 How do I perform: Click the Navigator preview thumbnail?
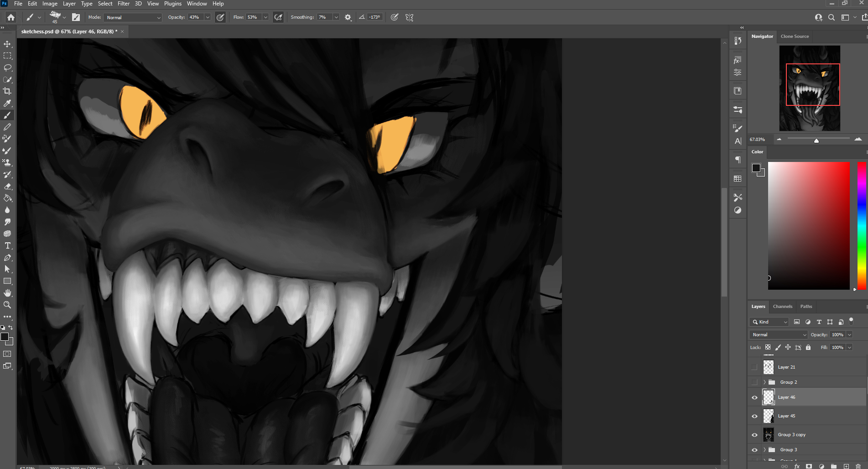tap(810, 88)
